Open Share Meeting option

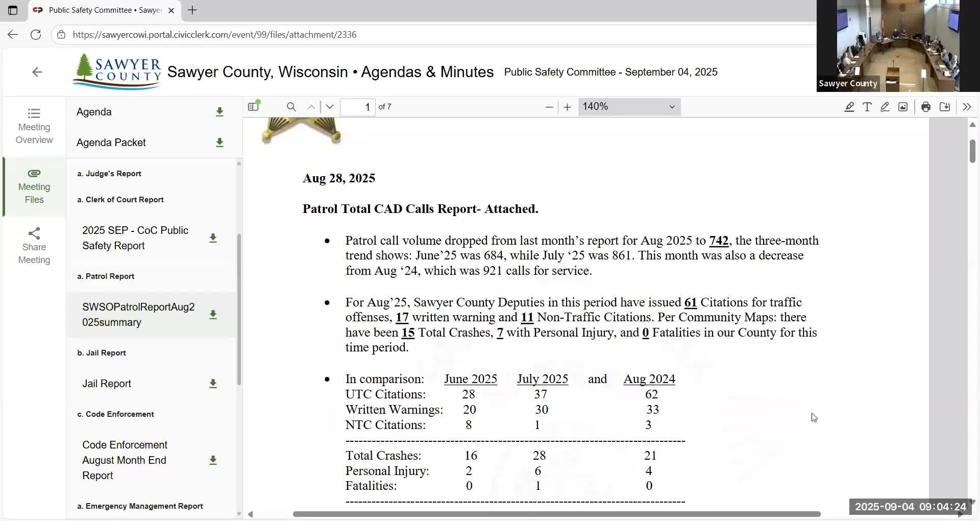tap(34, 246)
